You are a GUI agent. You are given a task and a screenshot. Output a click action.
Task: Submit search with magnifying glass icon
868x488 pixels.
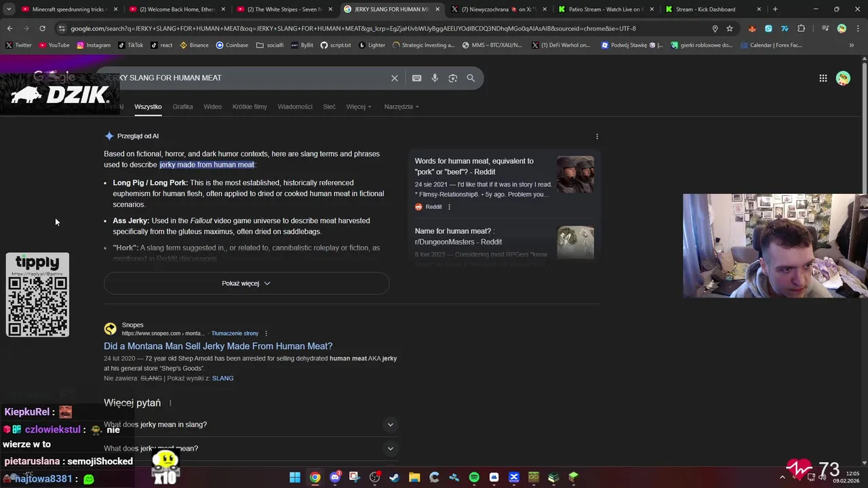(x=471, y=78)
